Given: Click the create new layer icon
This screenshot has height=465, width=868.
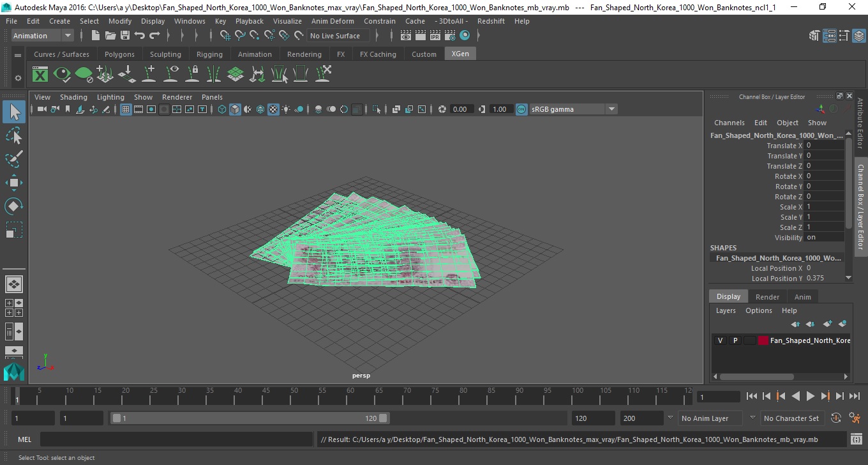Looking at the screenshot, I should coord(827,324).
